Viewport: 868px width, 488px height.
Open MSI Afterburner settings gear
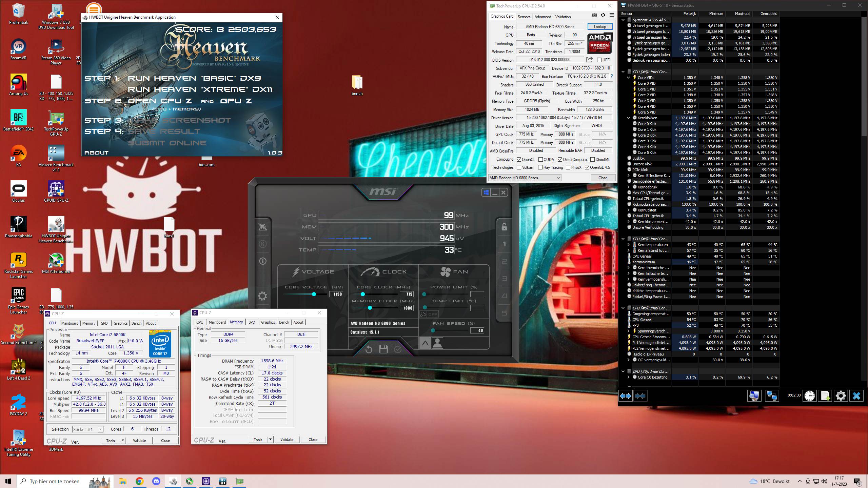coord(262,296)
